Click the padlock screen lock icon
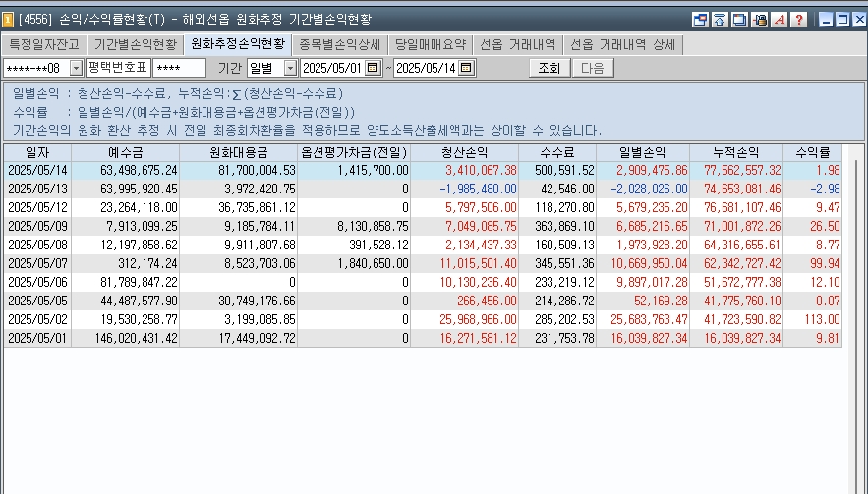Screen dimensions: 868x494 click(760, 20)
